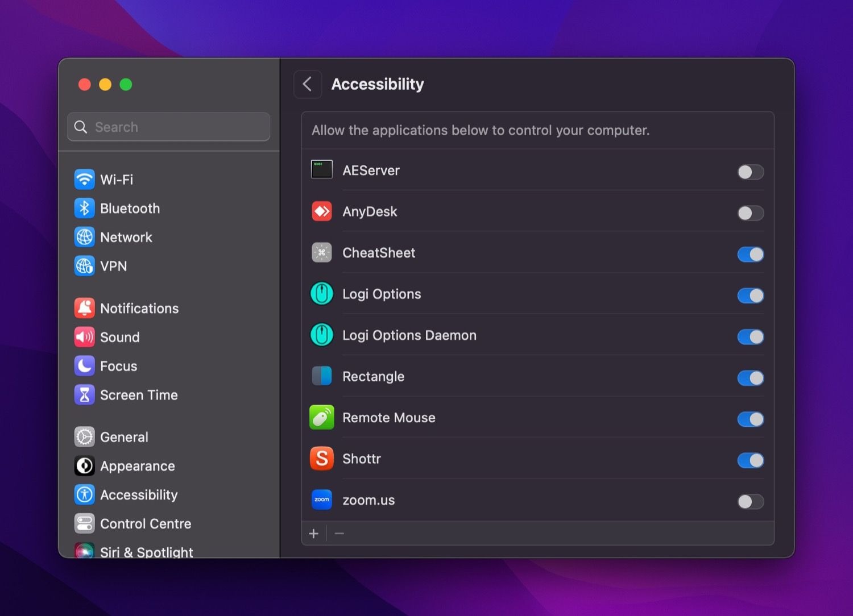Turn off the Logi Options toggle

click(x=751, y=295)
